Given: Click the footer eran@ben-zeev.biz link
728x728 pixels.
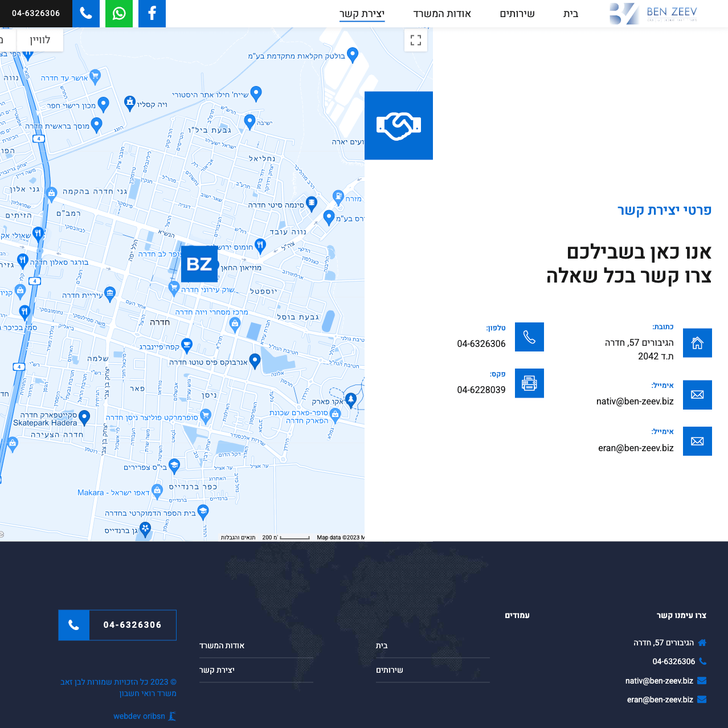Looking at the screenshot, I should pyautogui.click(x=660, y=700).
